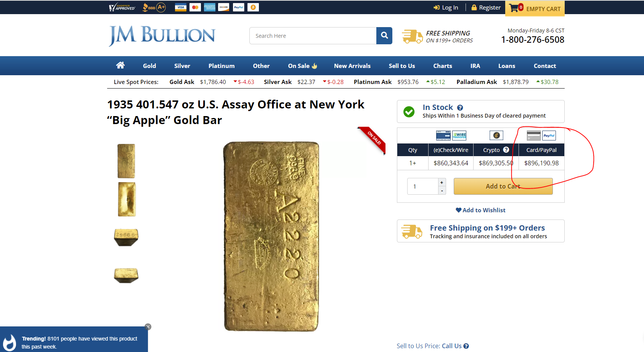Increase quantity with plus stepper
Image resolution: width=644 pixels, height=352 pixels.
pyautogui.click(x=442, y=182)
